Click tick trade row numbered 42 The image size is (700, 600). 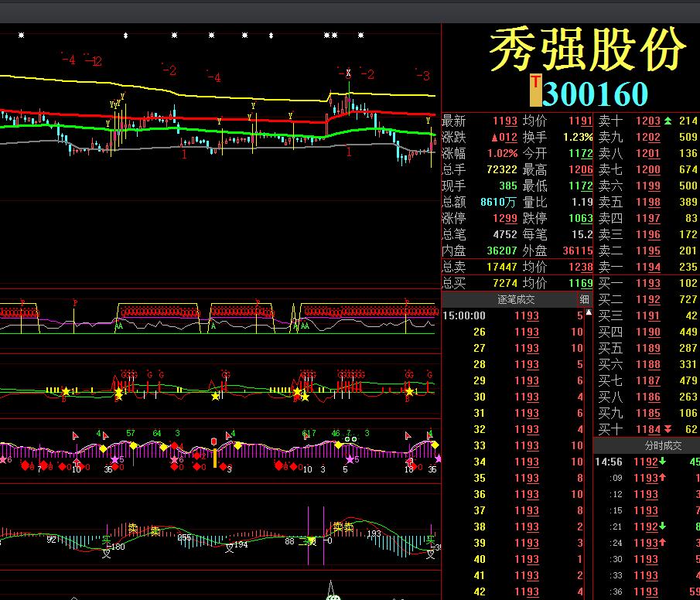(514, 591)
